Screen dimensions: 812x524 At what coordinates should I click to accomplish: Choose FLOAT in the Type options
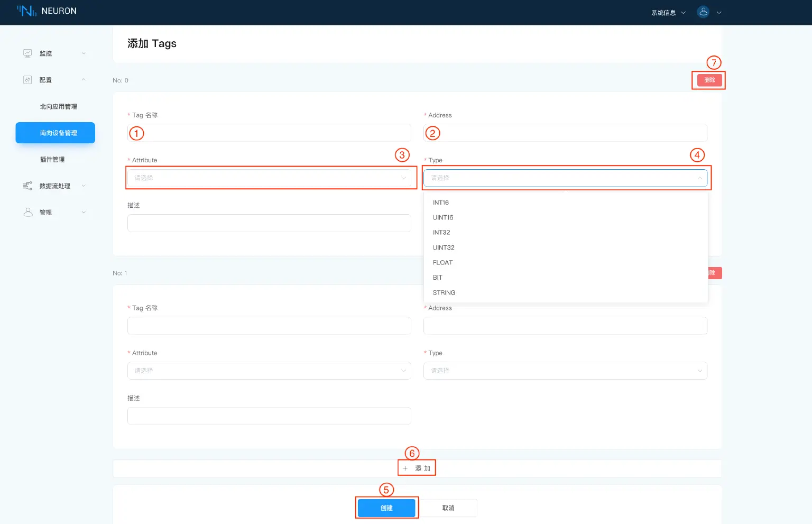[x=442, y=263]
